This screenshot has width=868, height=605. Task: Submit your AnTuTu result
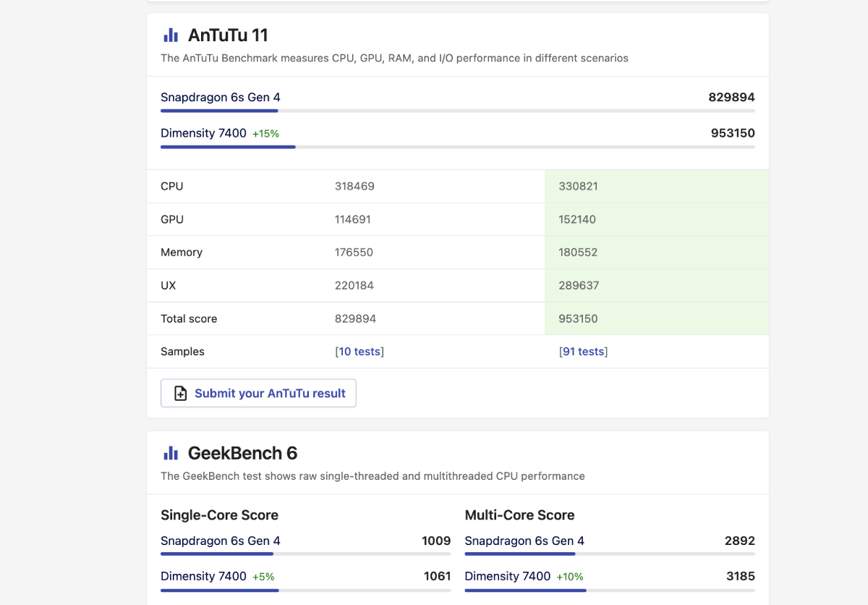tap(258, 393)
